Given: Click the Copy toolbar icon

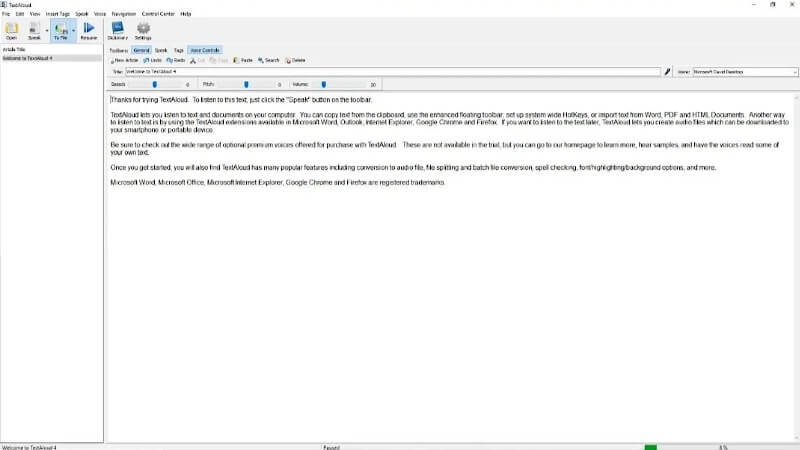Looking at the screenshot, I should point(219,60).
